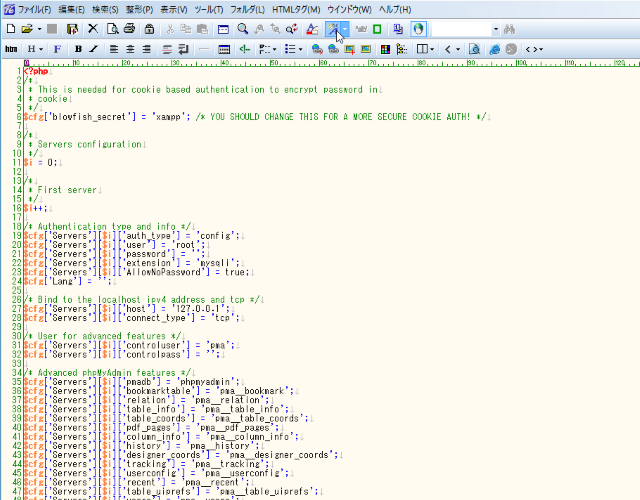The image size is (640, 500).
Task: Open the heading H tag dropdown
Action: (35, 48)
